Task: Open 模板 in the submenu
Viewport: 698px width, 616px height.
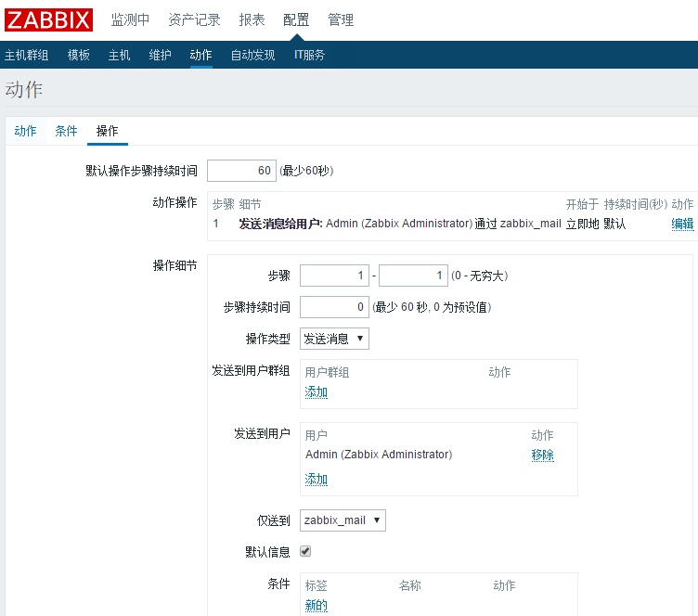Action: tap(79, 55)
